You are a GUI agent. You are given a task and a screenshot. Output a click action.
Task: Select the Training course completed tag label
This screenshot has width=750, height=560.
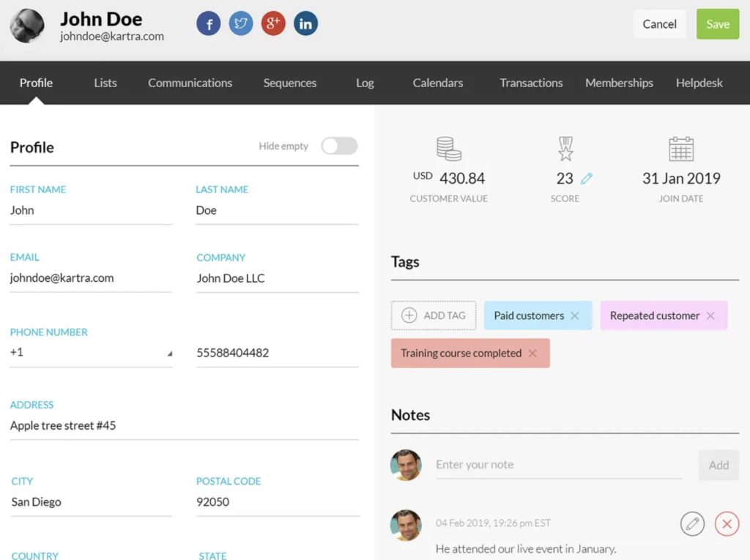pos(461,353)
